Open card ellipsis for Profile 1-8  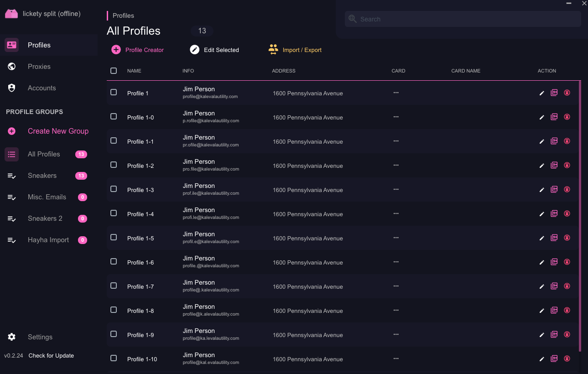[x=396, y=310]
